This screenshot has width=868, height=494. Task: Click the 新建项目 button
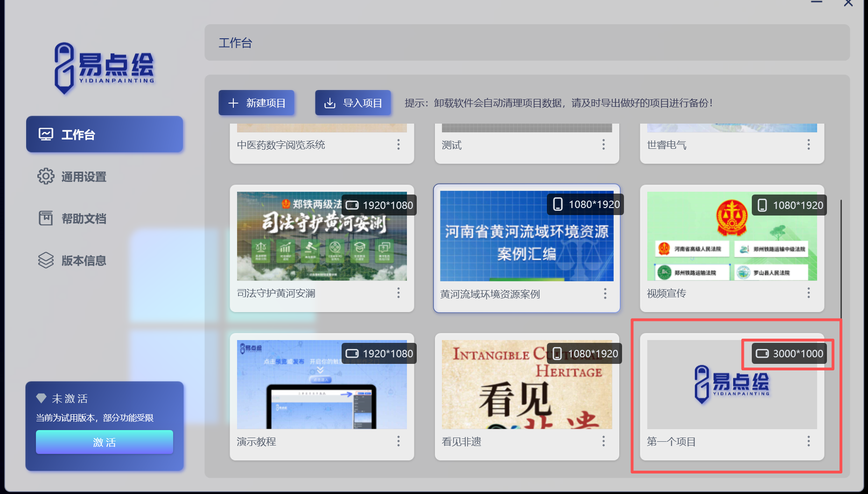(256, 103)
